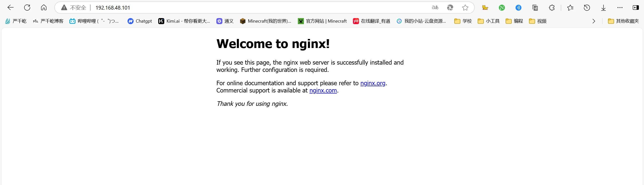Open the 编程 bookmarks folder
The width and height of the screenshot is (644, 185).
click(x=514, y=21)
